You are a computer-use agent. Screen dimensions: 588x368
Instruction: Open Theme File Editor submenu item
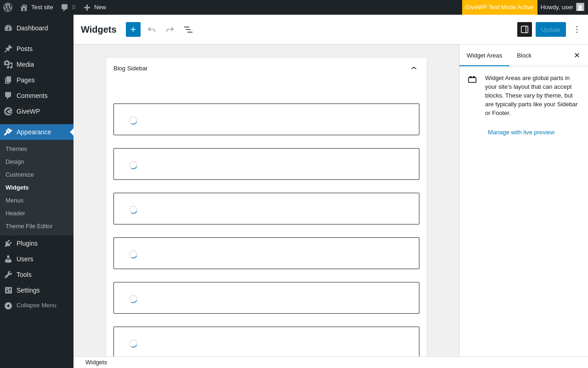click(x=29, y=226)
